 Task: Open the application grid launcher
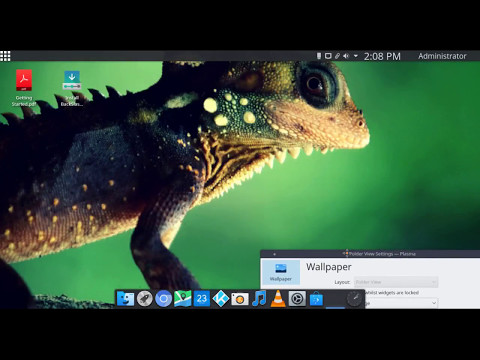[x=5, y=56]
